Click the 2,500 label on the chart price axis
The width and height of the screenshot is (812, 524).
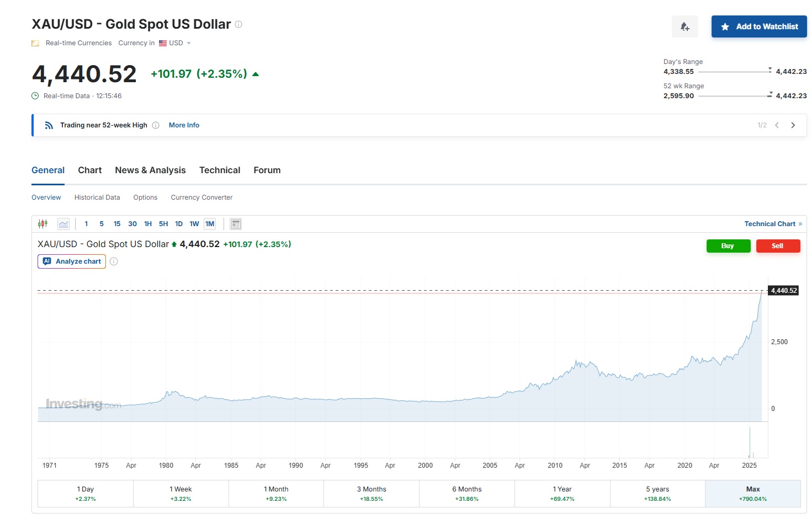[x=779, y=342]
